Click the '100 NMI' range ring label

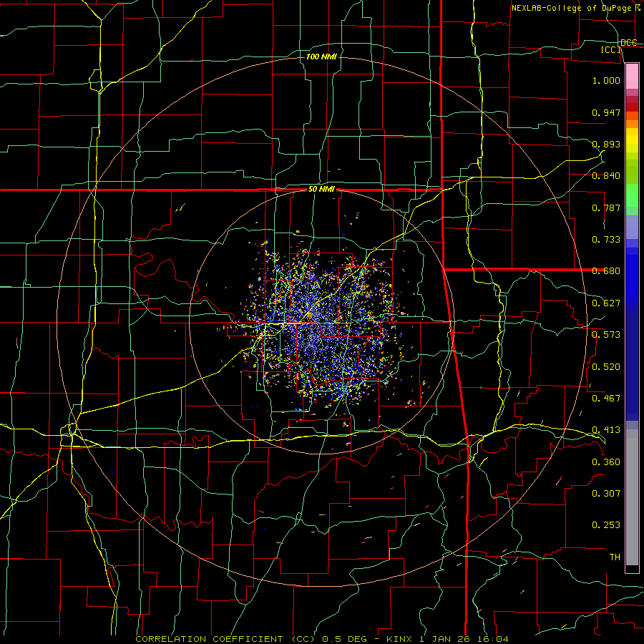pyautogui.click(x=321, y=57)
